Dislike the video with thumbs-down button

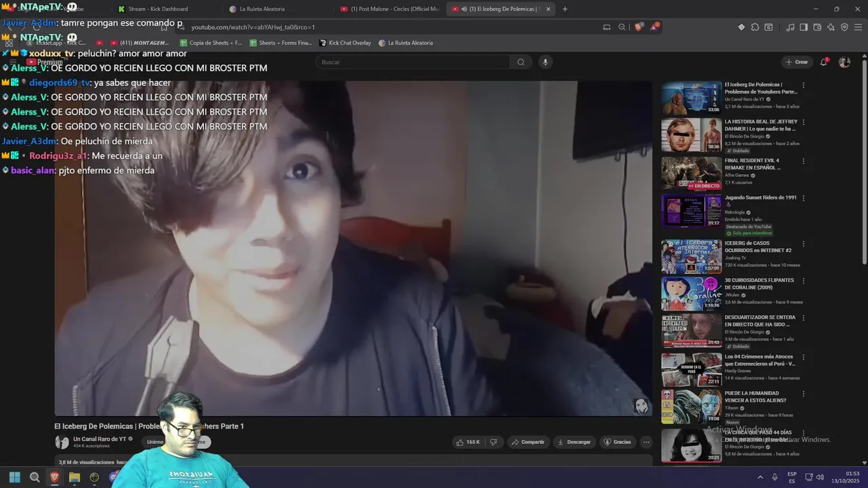pyautogui.click(x=494, y=442)
